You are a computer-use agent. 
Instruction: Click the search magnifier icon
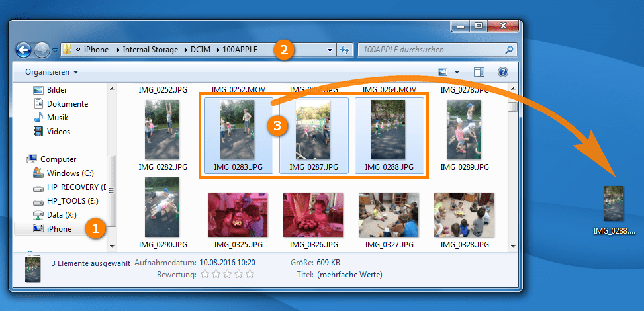(508, 50)
